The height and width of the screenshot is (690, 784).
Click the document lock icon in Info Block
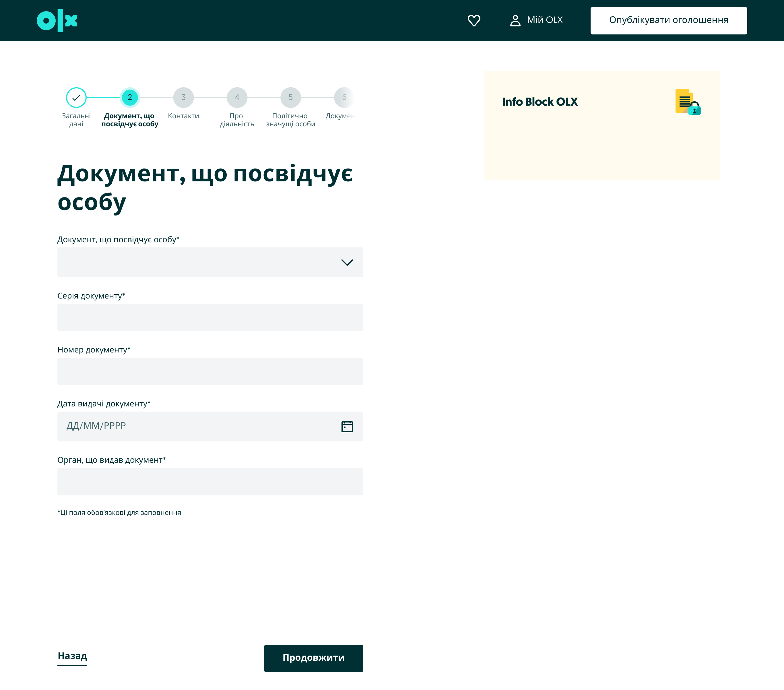click(688, 102)
